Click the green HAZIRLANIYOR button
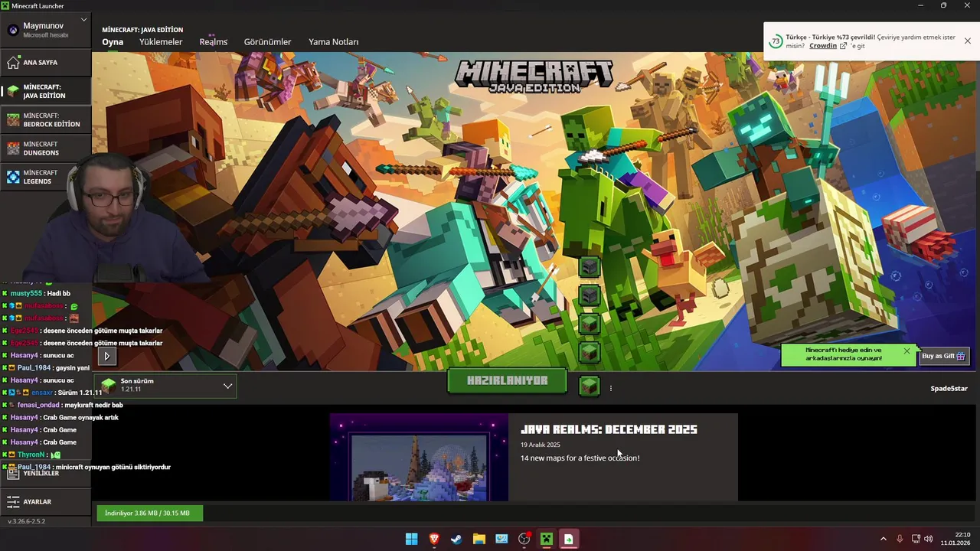Image resolution: width=980 pixels, height=551 pixels. (x=508, y=381)
